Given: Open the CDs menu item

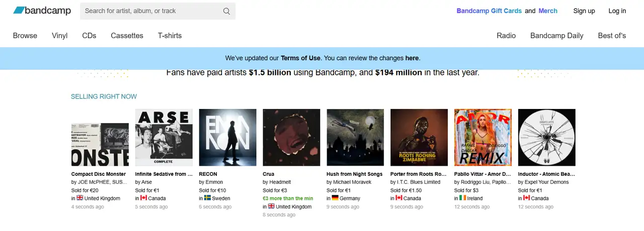Looking at the screenshot, I should (89, 36).
